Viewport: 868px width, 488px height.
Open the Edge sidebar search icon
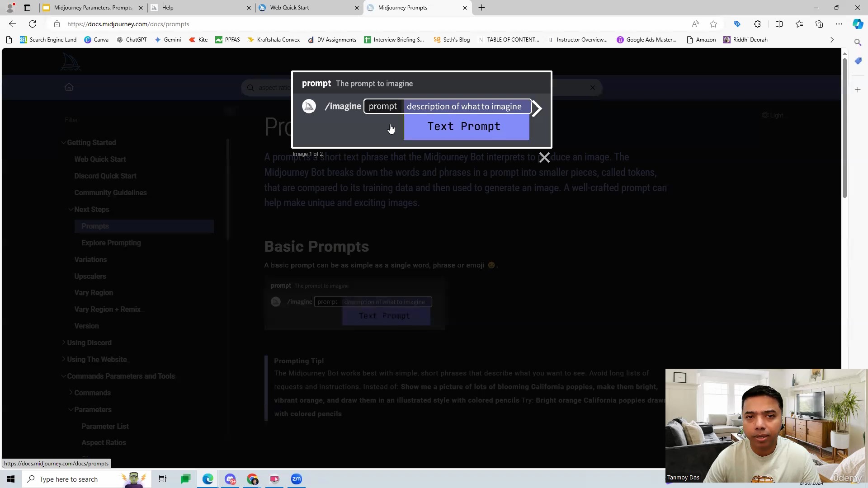pyautogui.click(x=858, y=42)
